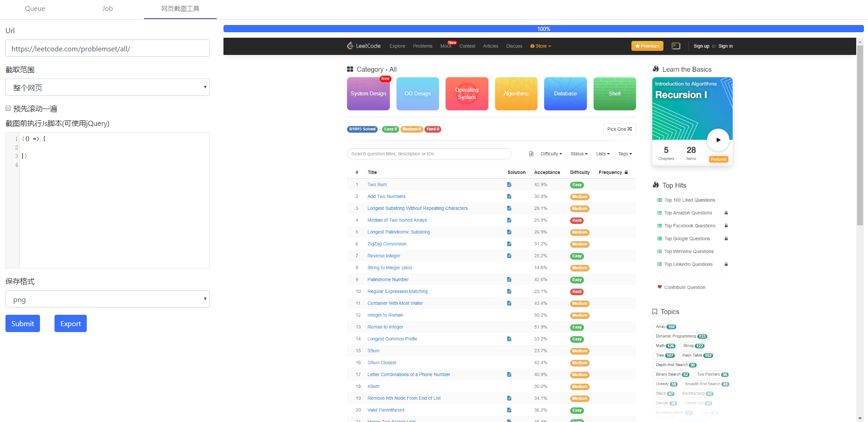Open the 截取范围 dropdown showing 整个网页
The height and width of the screenshot is (422, 868).
(x=108, y=87)
